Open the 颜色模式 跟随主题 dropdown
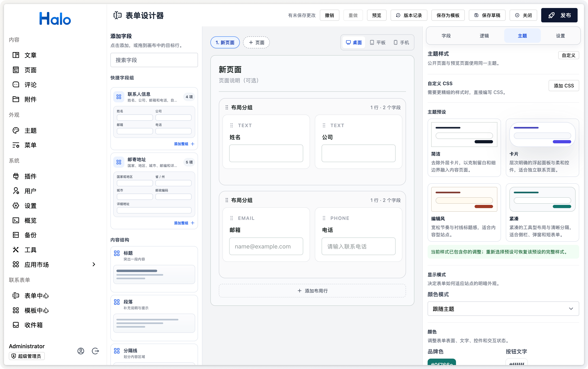The image size is (588, 369). coord(503,309)
